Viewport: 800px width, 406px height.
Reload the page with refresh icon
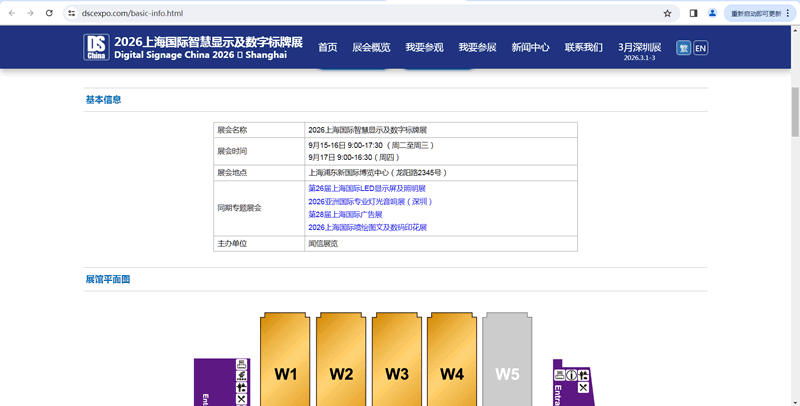click(49, 13)
